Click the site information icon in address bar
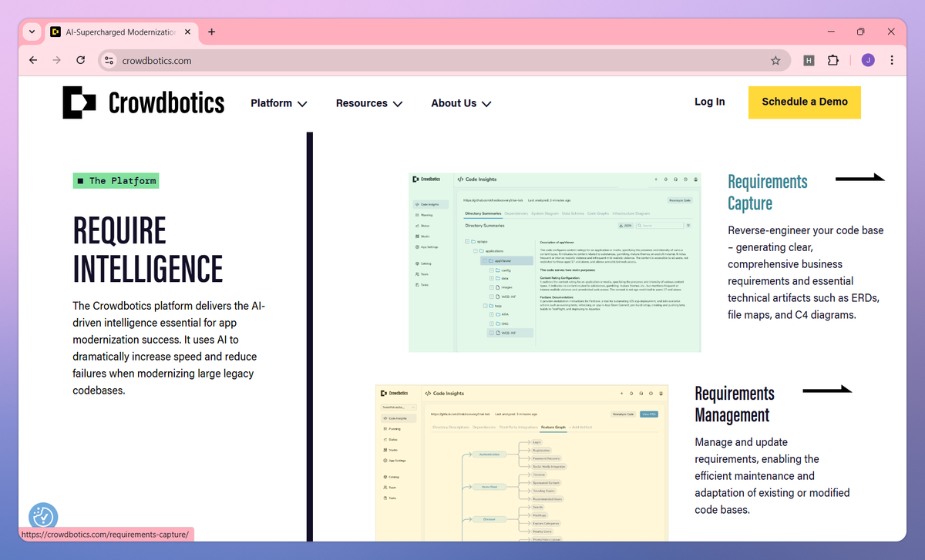Image resolution: width=925 pixels, height=560 pixels. [109, 60]
